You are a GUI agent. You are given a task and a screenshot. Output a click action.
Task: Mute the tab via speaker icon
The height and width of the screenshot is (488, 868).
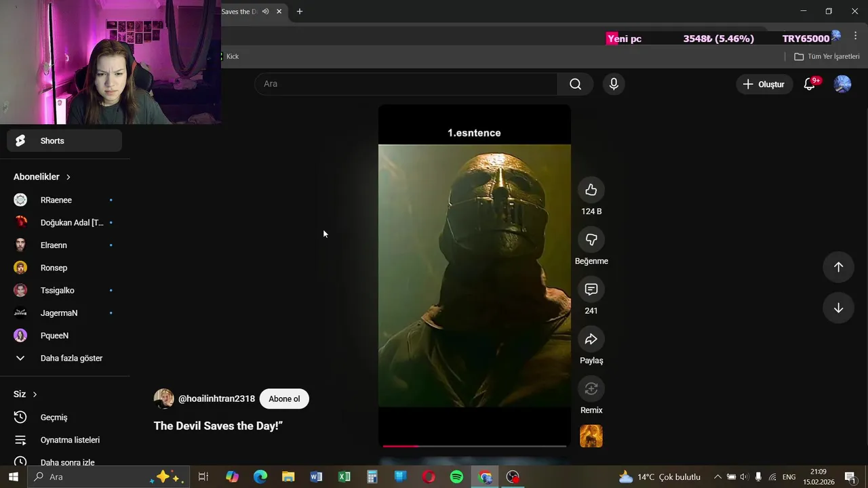(x=266, y=12)
